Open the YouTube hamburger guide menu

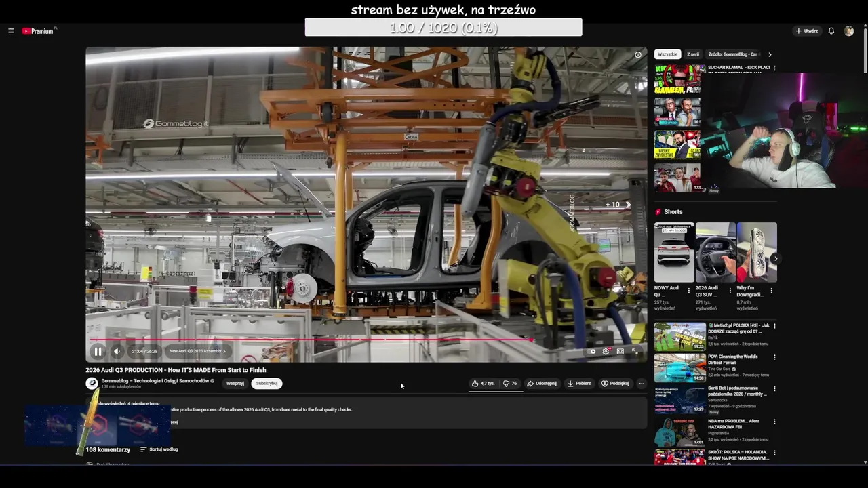point(11,31)
